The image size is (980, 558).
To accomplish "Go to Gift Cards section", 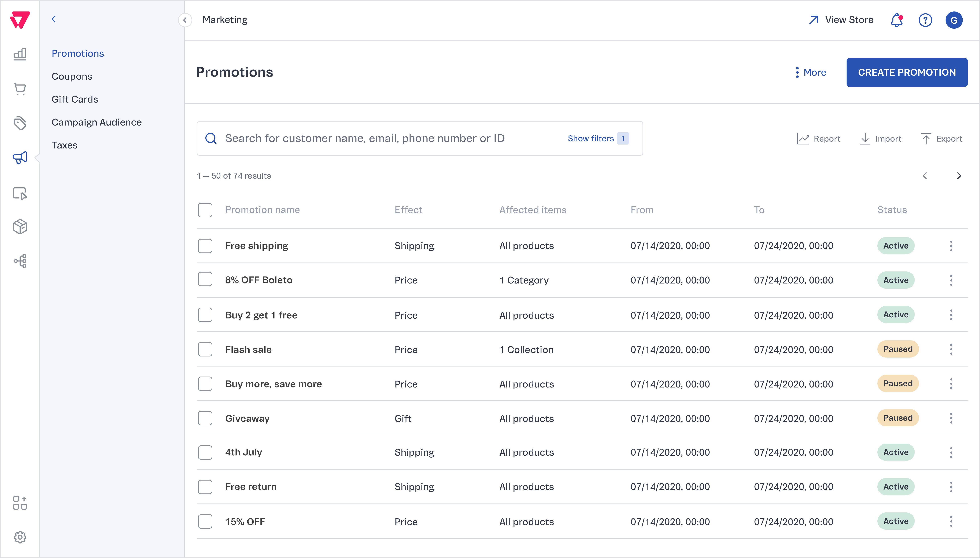I will [x=75, y=99].
